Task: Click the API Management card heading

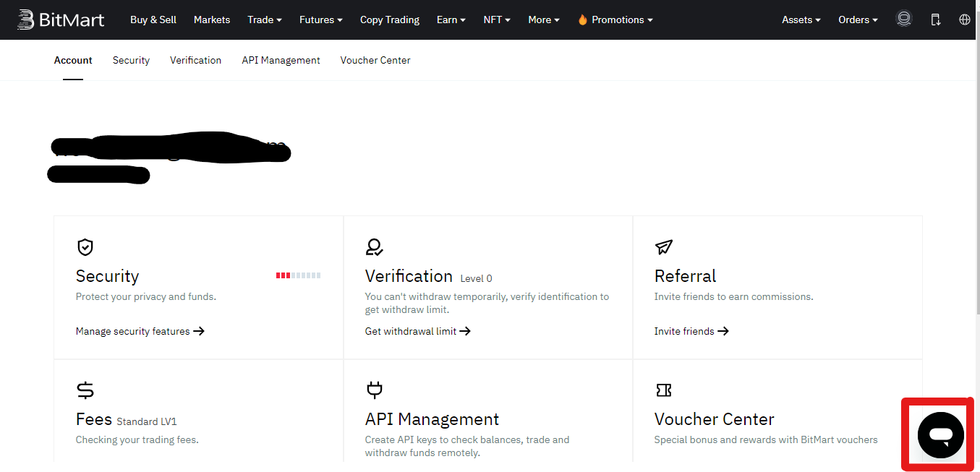Action: tap(432, 419)
